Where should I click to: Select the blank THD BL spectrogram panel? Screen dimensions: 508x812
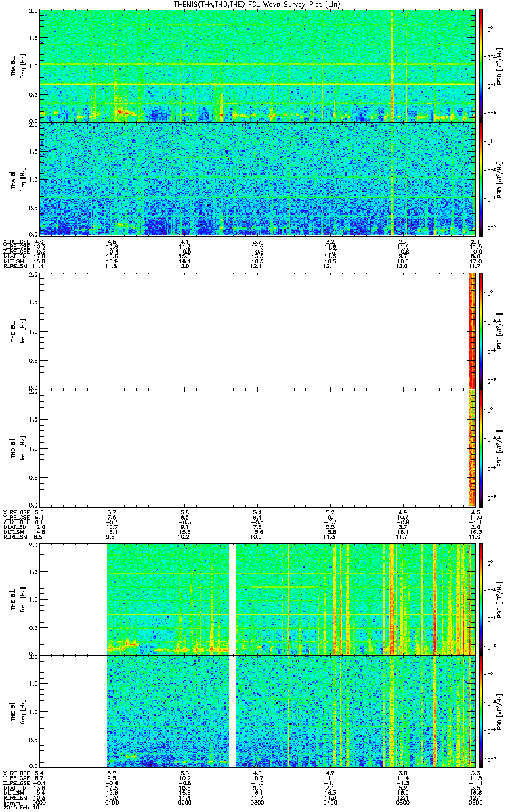pos(257,331)
